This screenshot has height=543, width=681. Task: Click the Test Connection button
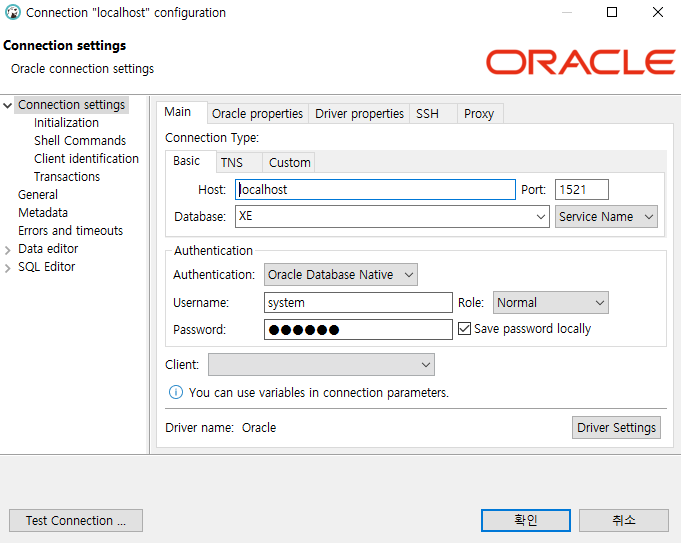tap(76, 520)
